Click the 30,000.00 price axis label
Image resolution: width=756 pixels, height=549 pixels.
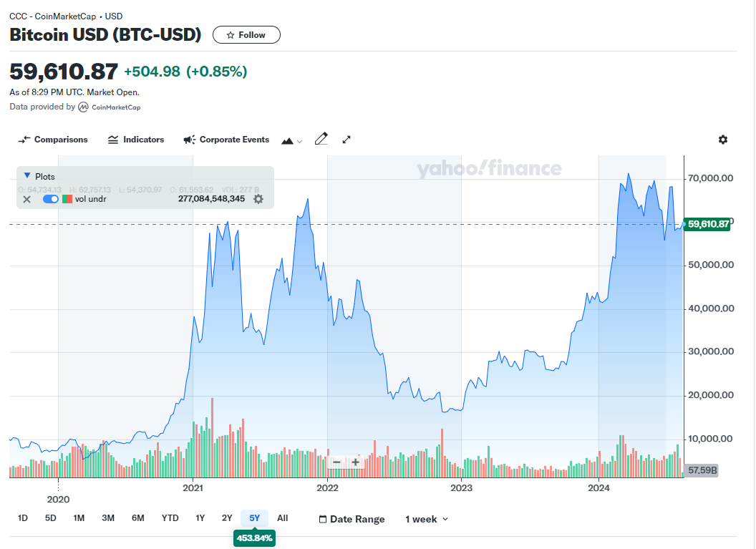coord(711,351)
